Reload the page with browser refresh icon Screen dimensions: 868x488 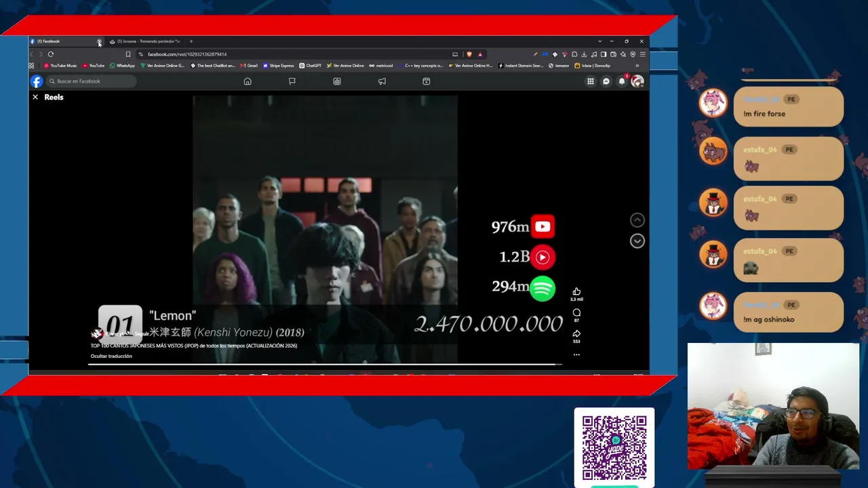(51, 54)
